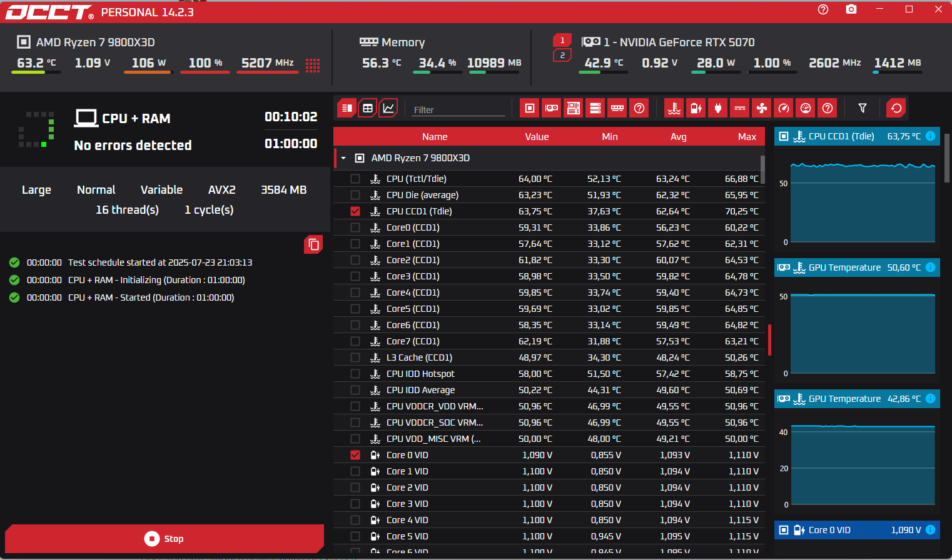Toggle the storage sensor filter icon
The height and width of the screenshot is (560, 952).
pos(595,108)
